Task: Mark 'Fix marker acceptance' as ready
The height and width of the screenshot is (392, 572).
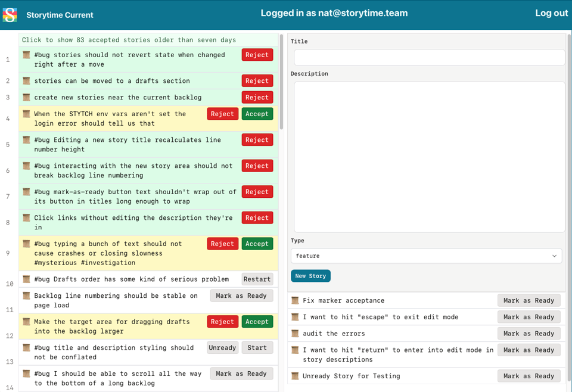Action: 529,300
